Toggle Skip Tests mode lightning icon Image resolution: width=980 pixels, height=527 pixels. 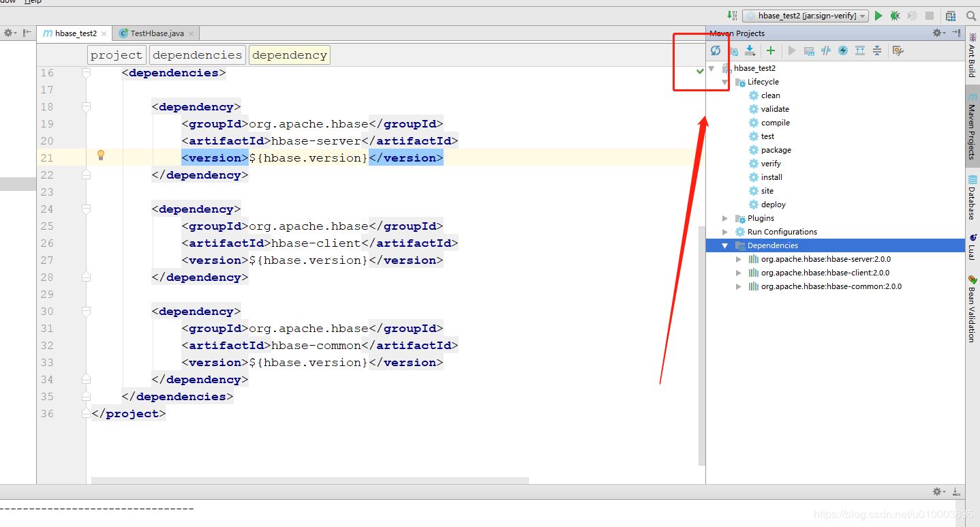coord(843,50)
